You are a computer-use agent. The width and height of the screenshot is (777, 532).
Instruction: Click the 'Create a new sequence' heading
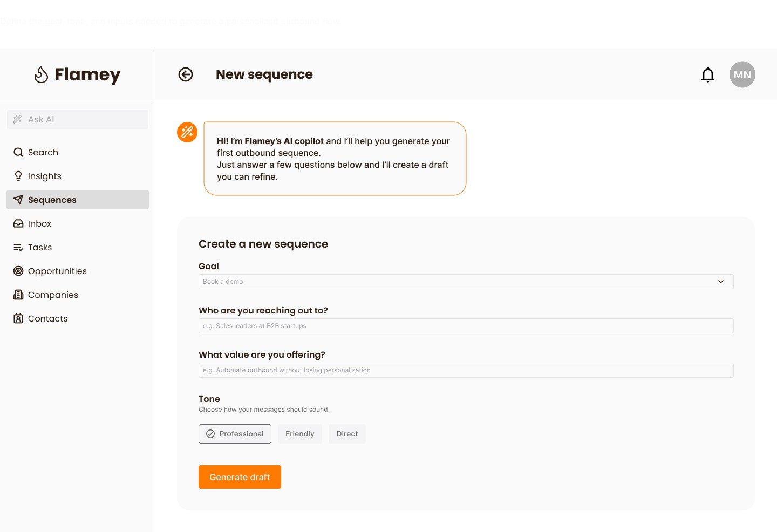pyautogui.click(x=263, y=244)
